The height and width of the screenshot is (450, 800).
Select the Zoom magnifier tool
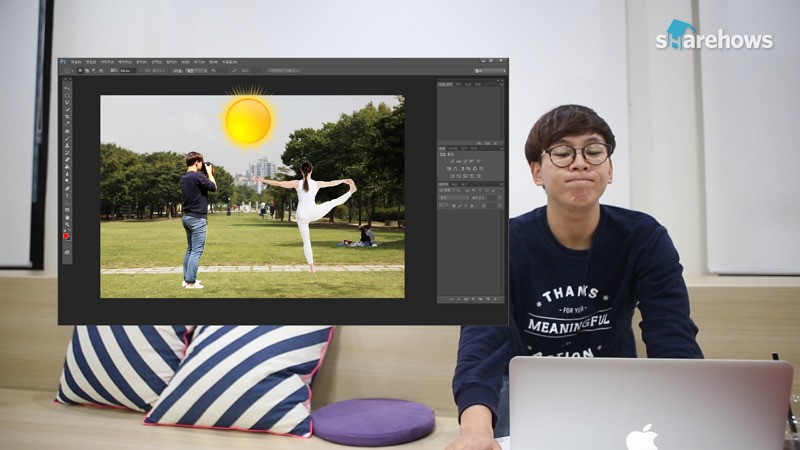coord(67,224)
